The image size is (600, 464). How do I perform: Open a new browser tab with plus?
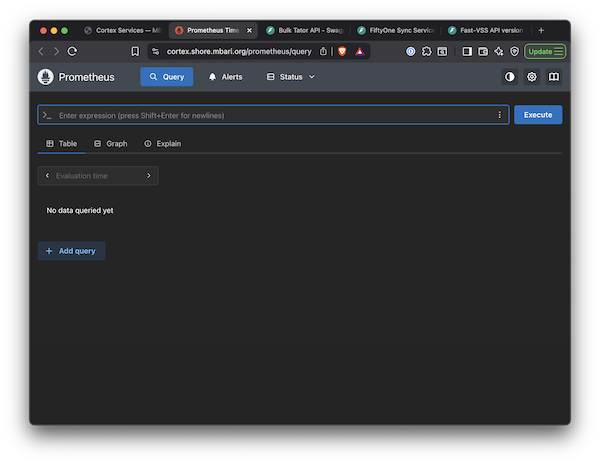point(541,30)
